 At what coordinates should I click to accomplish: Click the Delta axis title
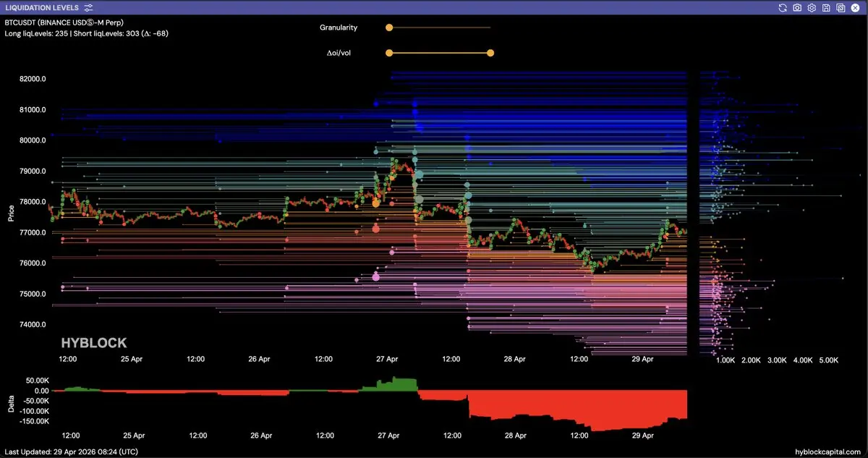point(11,404)
